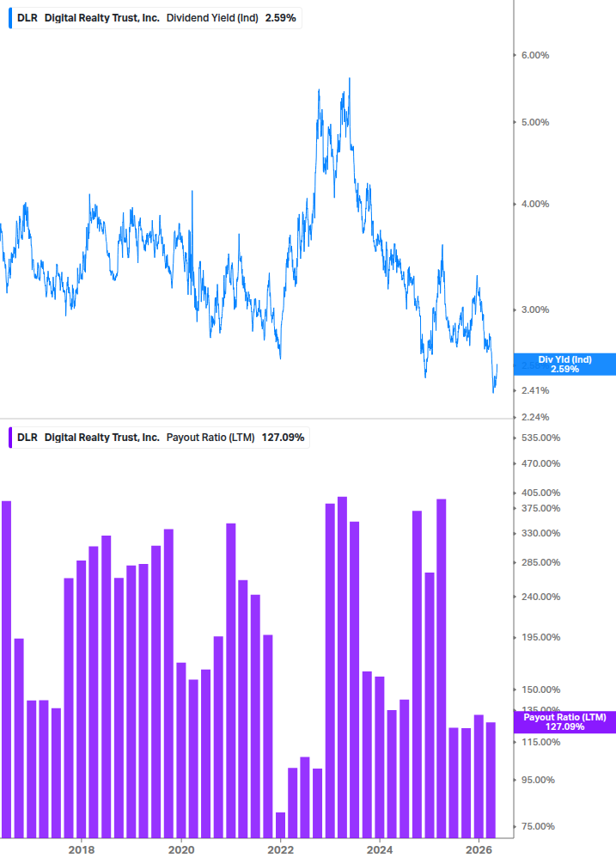This screenshot has width=616, height=864.
Task: Click the 375.00% payout axis label
Action: (540, 508)
